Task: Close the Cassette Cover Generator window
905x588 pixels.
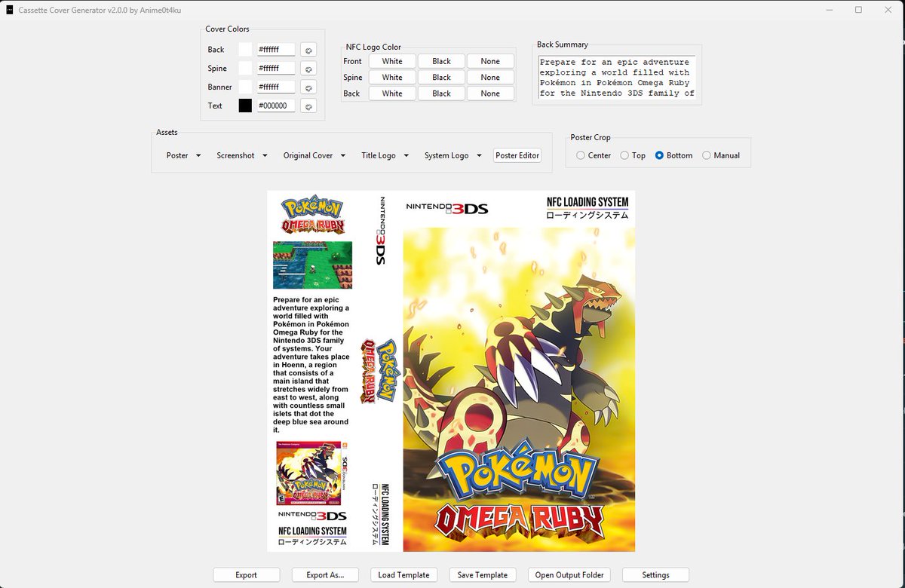Action: pyautogui.click(x=888, y=10)
